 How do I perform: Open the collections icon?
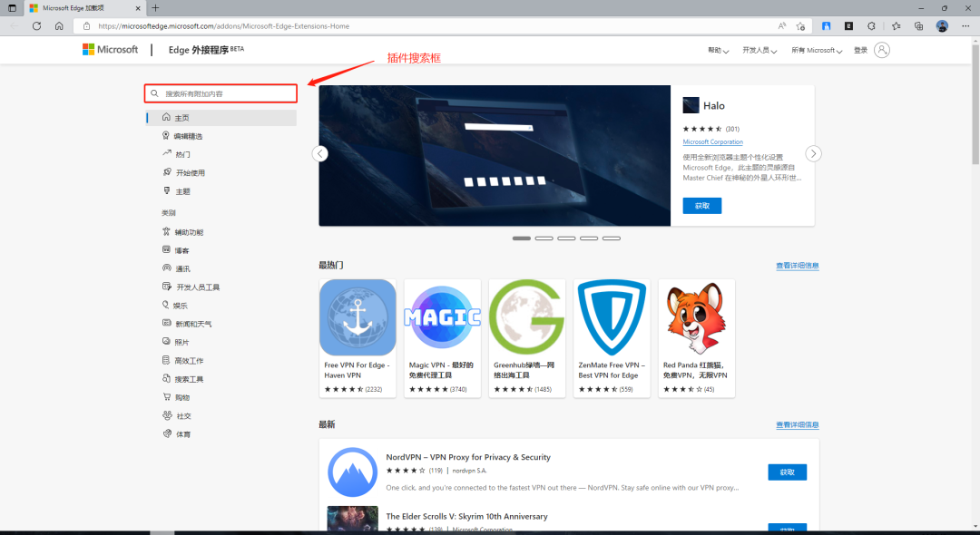point(918,26)
